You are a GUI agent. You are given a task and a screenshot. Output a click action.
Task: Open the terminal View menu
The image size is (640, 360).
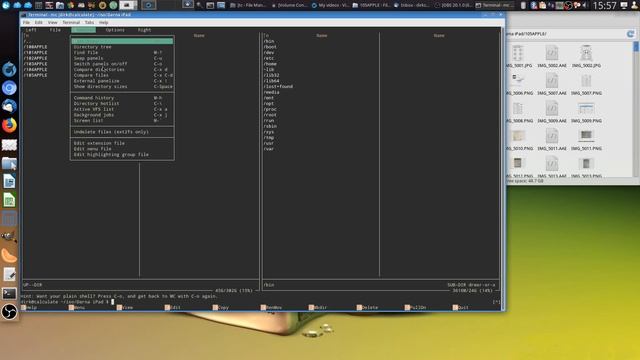(53, 22)
